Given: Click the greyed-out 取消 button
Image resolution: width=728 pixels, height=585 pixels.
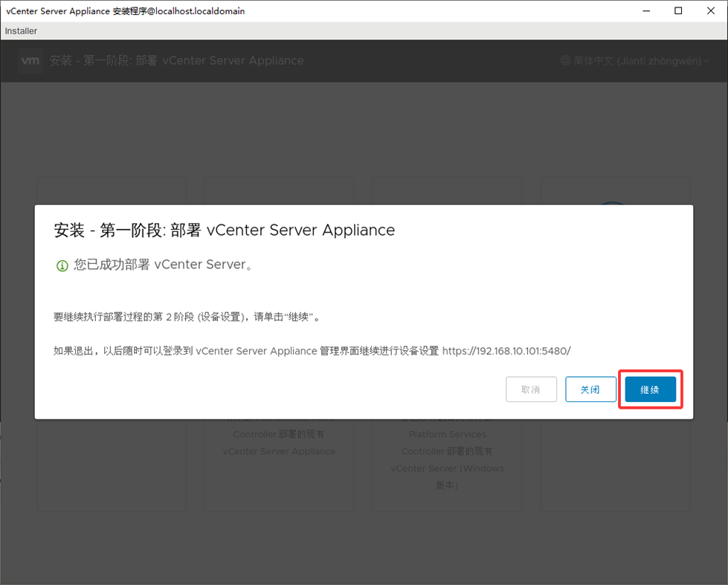Looking at the screenshot, I should click(x=531, y=390).
